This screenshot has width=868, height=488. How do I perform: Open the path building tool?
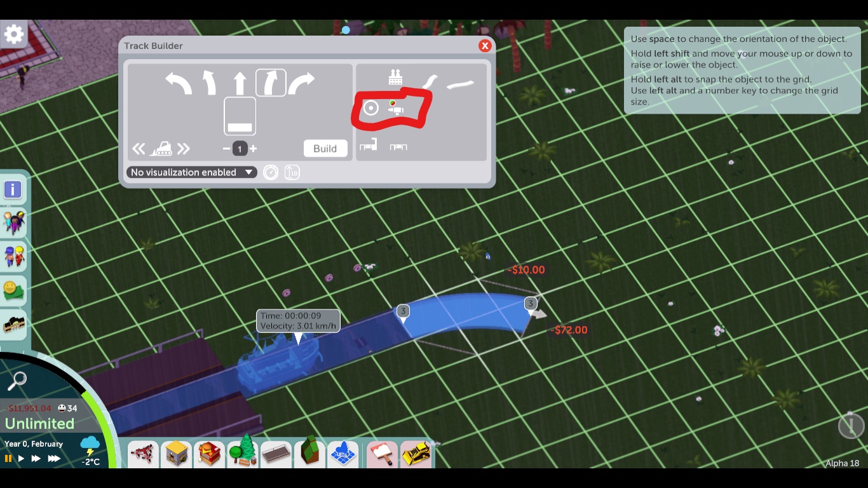pos(276,454)
